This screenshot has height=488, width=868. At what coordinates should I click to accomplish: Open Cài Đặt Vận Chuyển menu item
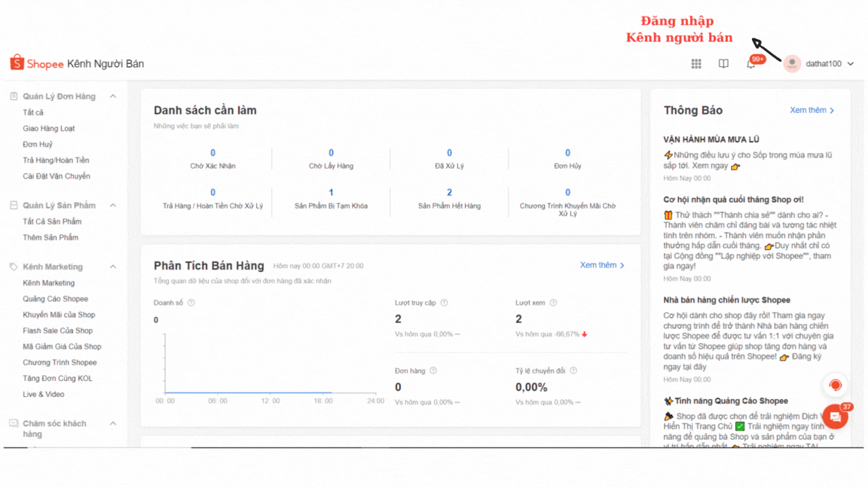click(x=57, y=176)
